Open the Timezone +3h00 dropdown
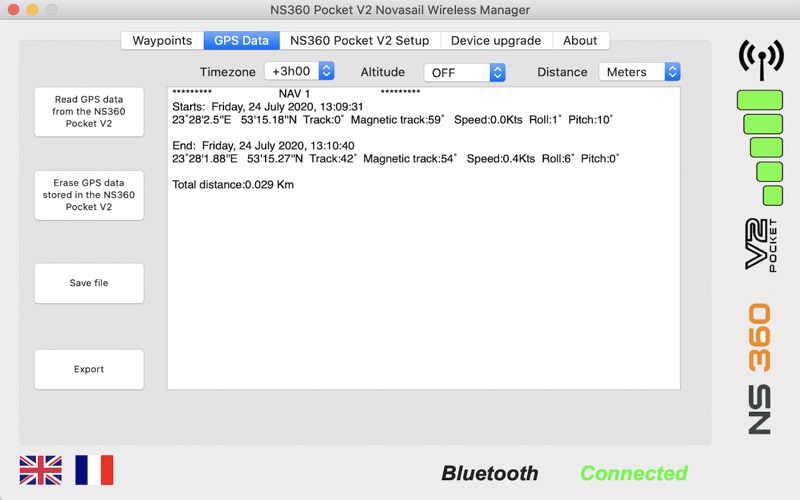 point(299,71)
